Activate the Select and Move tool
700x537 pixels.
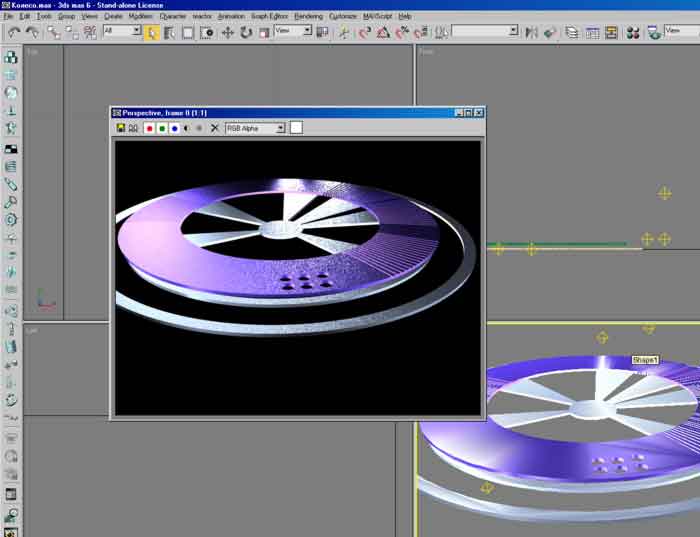pyautogui.click(x=228, y=33)
